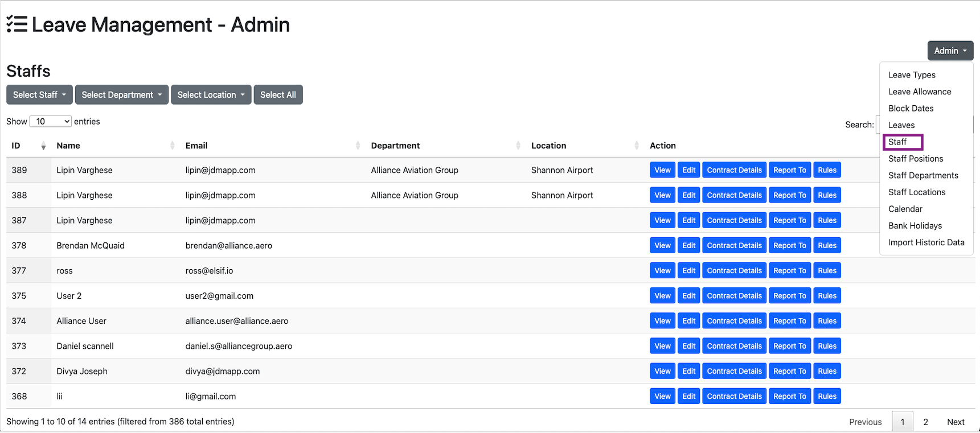Go to page 2 of results

(925, 422)
